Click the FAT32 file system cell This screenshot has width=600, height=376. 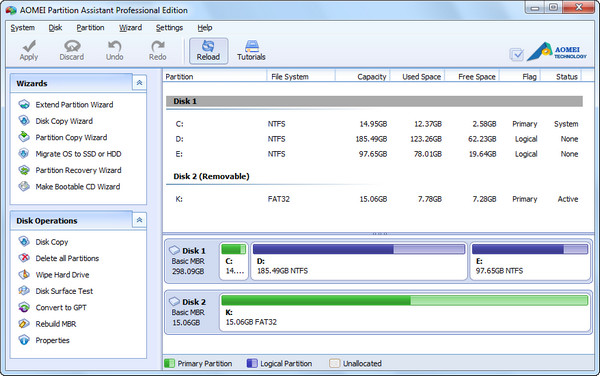[279, 199]
